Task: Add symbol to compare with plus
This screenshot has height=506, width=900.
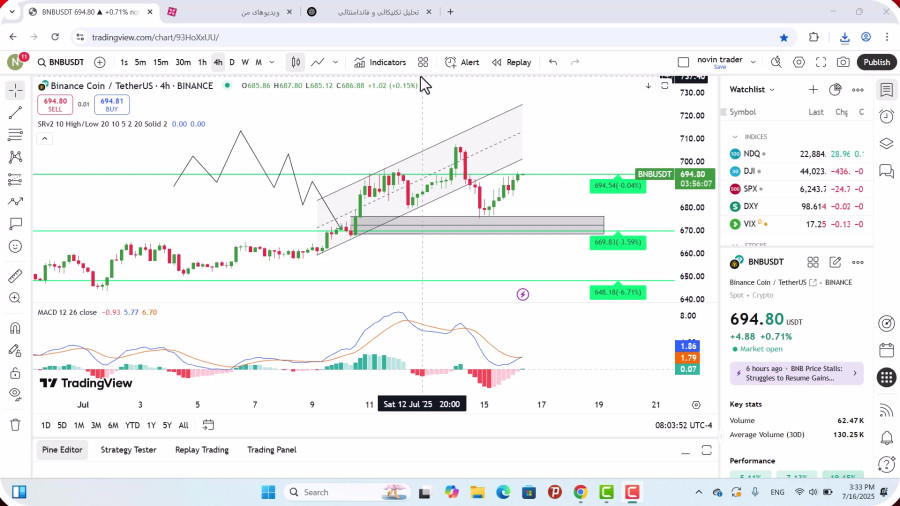Action: click(99, 62)
